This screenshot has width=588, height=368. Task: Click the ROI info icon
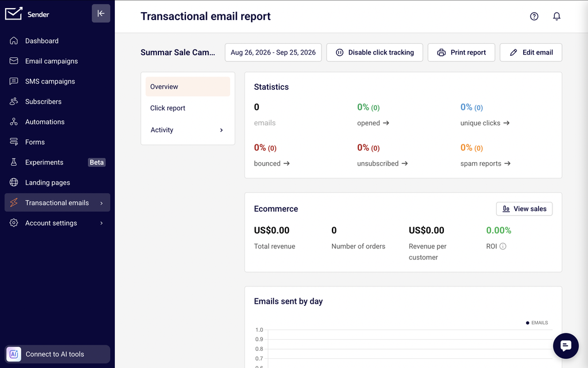click(x=503, y=246)
